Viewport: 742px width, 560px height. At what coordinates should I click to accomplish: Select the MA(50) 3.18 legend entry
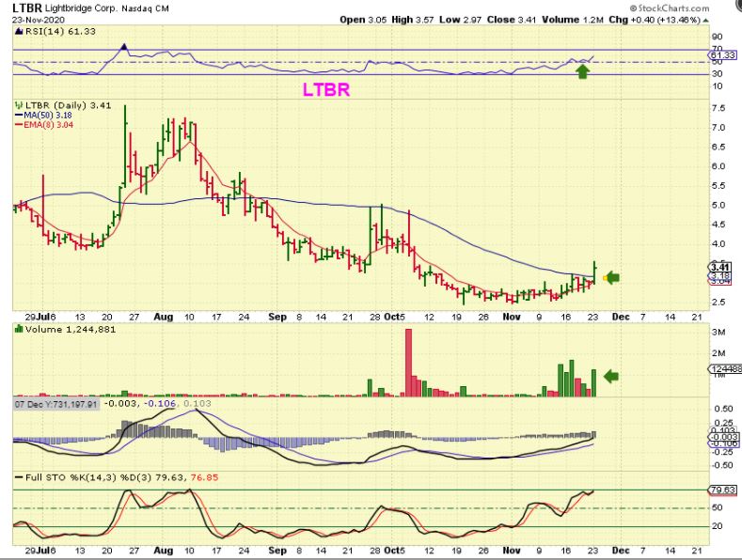tap(44, 116)
